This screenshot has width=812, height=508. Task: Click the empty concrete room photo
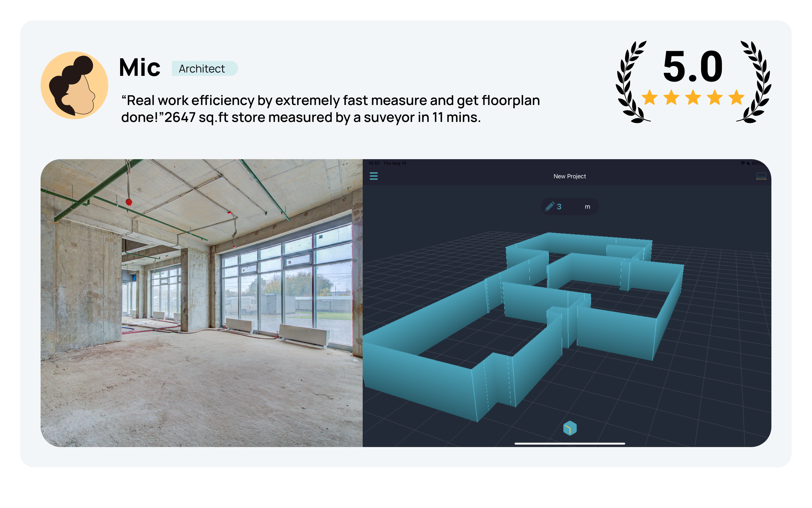[x=202, y=303]
